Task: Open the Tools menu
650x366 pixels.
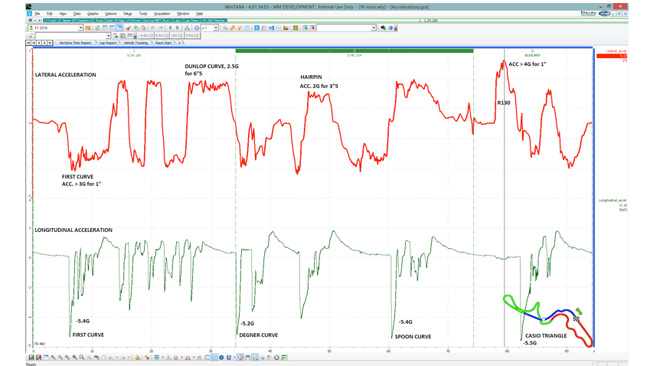Action: [143, 14]
